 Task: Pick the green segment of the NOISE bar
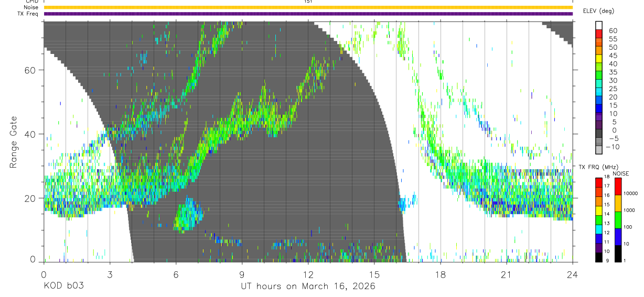coord(618,220)
